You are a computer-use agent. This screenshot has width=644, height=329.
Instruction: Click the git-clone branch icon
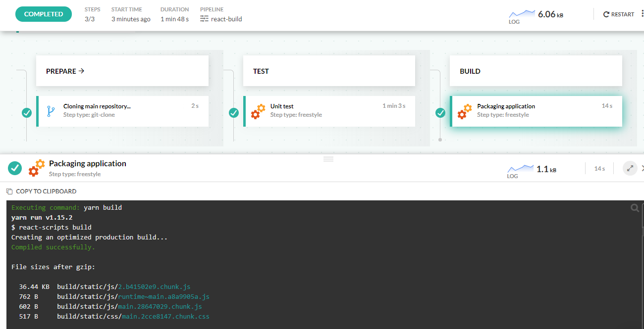coord(51,111)
